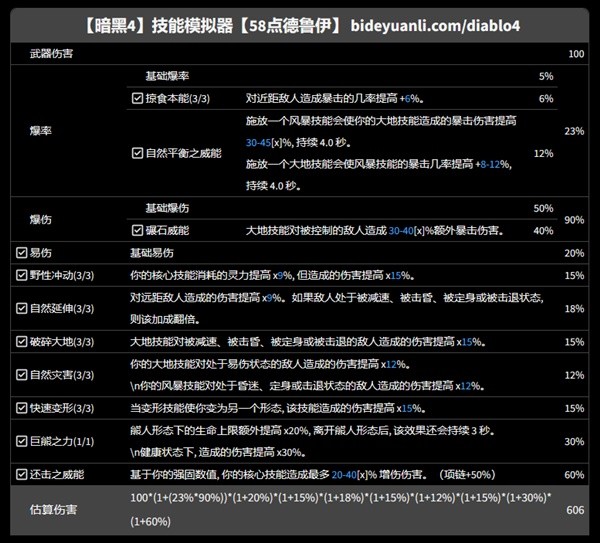The width and height of the screenshot is (600, 543).
Task: Click the 12% value for 自然灾害
Action: [x=574, y=375]
